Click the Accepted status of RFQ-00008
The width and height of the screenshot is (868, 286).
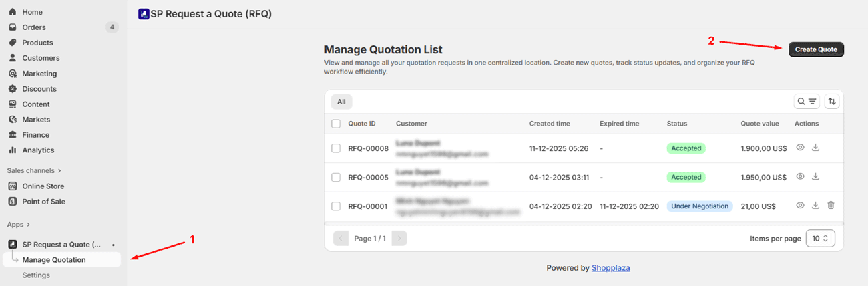[686, 148]
